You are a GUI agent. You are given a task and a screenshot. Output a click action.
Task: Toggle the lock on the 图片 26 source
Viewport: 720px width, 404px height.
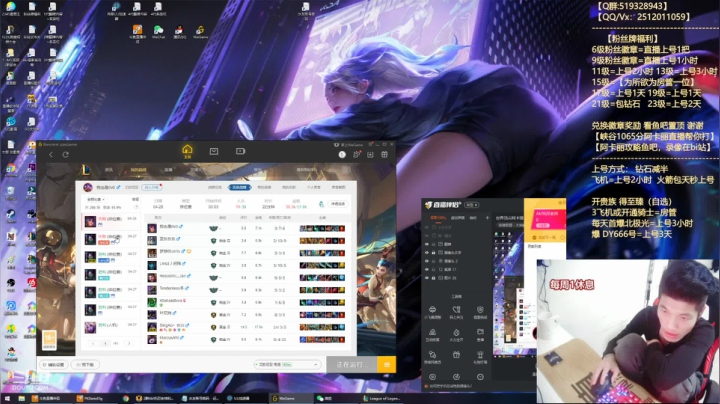coord(433,278)
